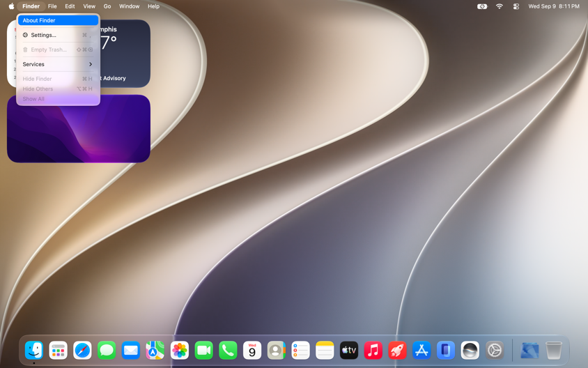The width and height of the screenshot is (588, 368).
Task: Open Photos app in Dock
Action: pyautogui.click(x=180, y=351)
